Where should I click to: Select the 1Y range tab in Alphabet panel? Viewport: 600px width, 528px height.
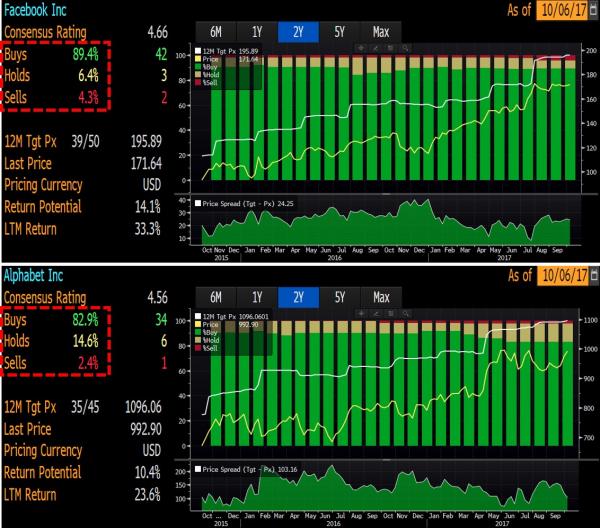click(x=257, y=297)
